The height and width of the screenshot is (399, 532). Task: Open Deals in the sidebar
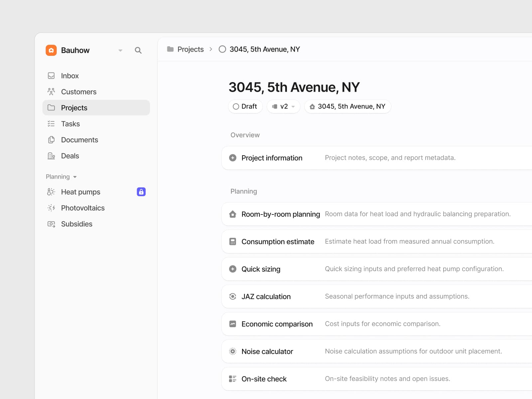tap(96, 156)
